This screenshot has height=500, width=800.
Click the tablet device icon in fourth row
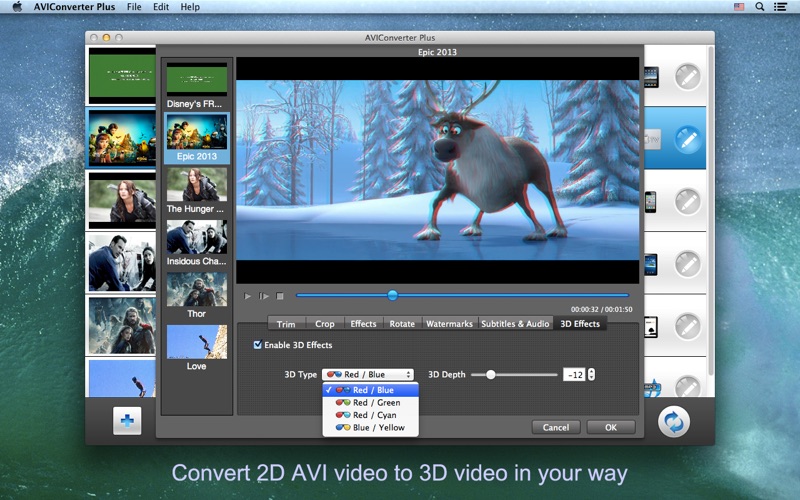pyautogui.click(x=651, y=264)
